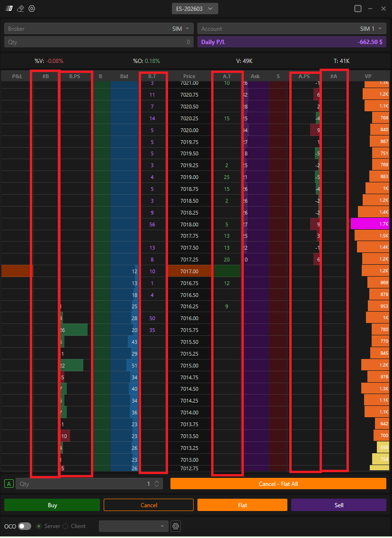The height and width of the screenshot is (538, 392).
Task: Click the app logo icon at top left
Action: tap(9, 9)
